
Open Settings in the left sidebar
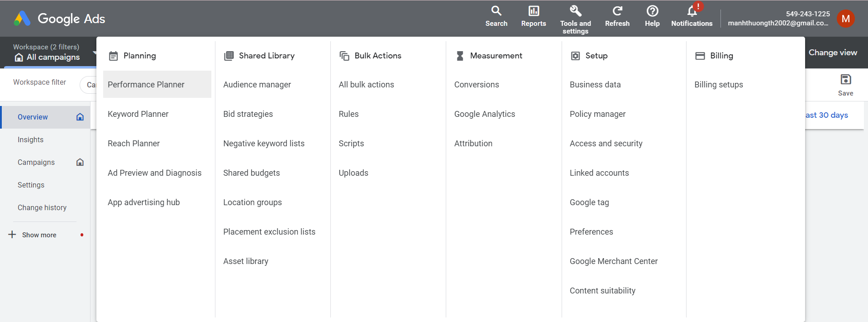click(31, 185)
